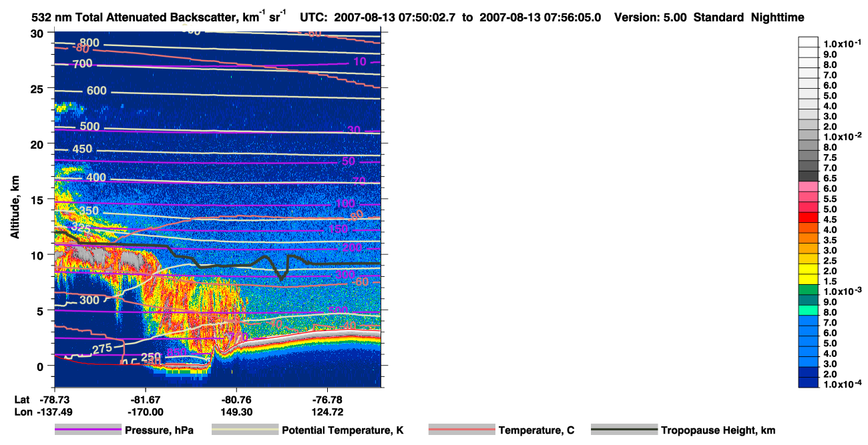Click the latitude value -80.76

(x=236, y=399)
